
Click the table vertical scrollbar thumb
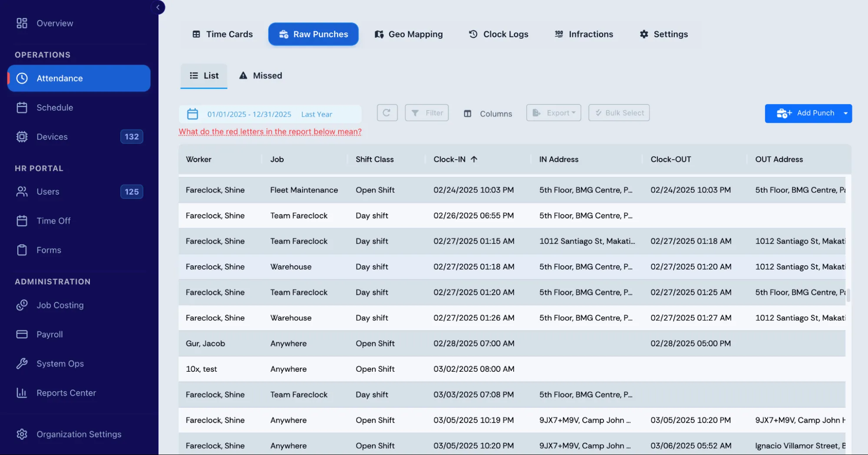click(848, 295)
